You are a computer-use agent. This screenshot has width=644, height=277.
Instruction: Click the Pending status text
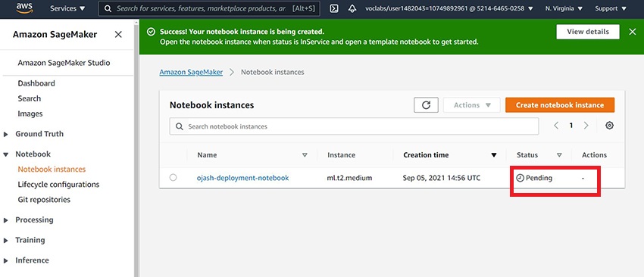pyautogui.click(x=539, y=178)
